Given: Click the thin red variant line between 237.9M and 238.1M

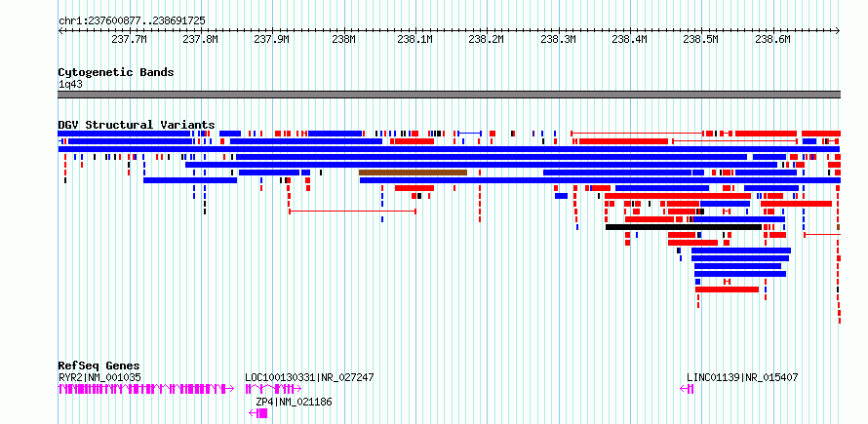Looking at the screenshot, I should [x=352, y=211].
